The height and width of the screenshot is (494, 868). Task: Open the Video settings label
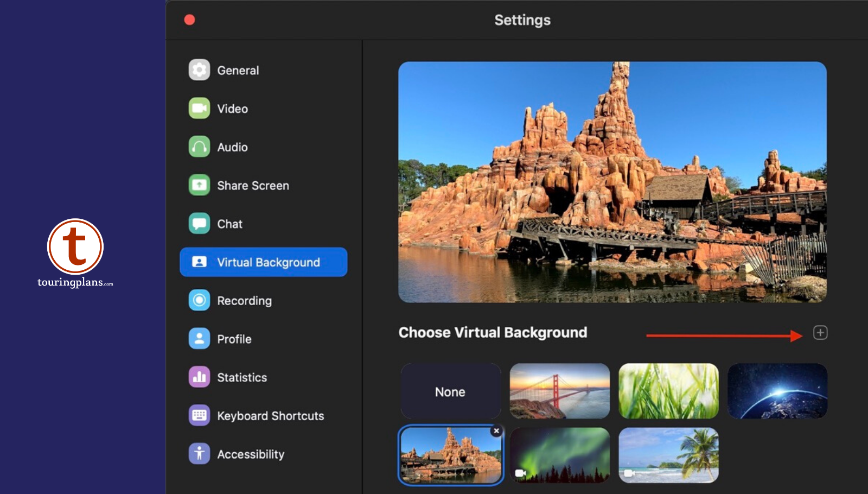[x=233, y=109]
